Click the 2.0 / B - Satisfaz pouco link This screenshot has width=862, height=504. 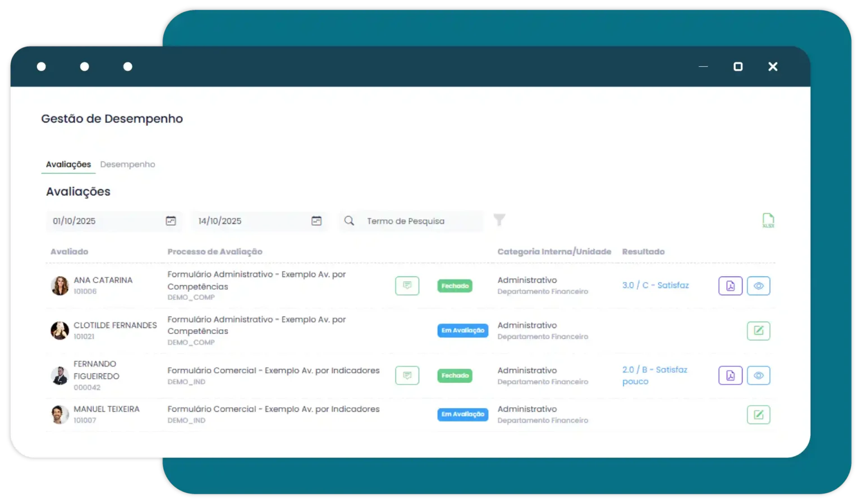tap(654, 375)
